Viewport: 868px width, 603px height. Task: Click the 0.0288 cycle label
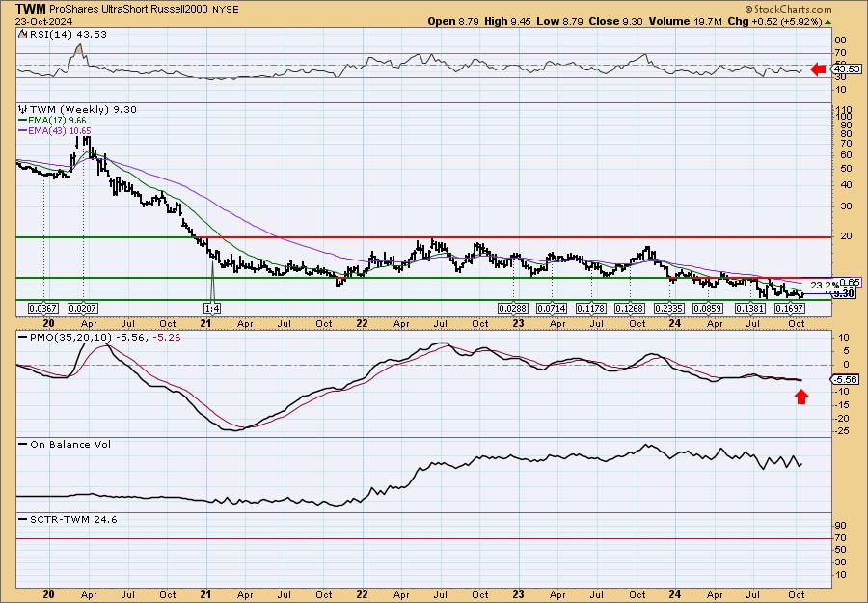click(x=513, y=308)
